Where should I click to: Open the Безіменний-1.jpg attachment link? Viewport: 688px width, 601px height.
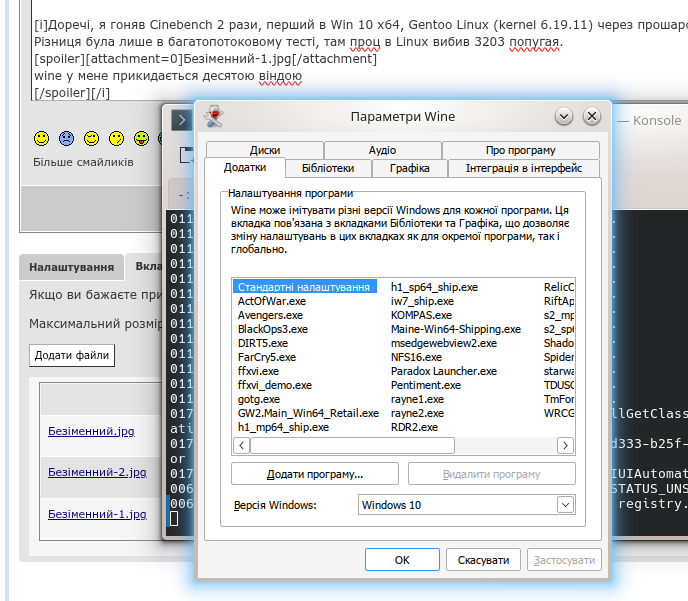tap(97, 514)
